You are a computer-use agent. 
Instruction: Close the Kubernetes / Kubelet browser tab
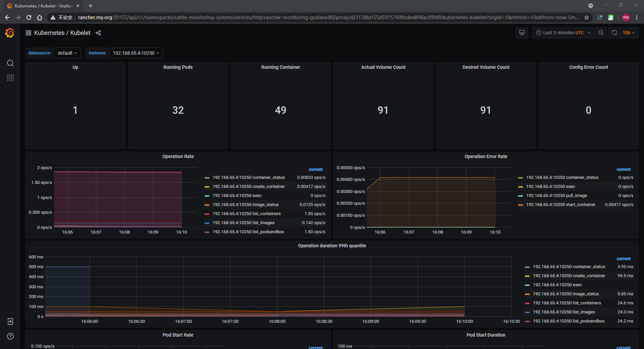pyautogui.click(x=78, y=6)
